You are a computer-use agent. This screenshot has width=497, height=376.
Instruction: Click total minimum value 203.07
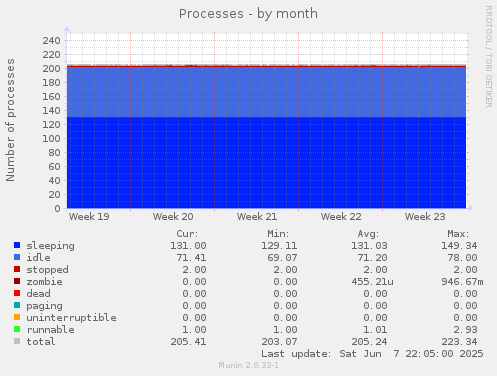[x=279, y=342]
